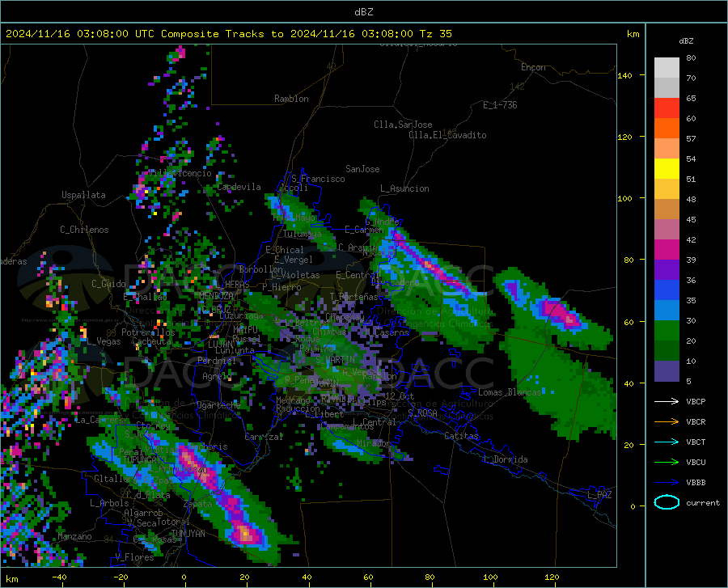Click the 'Carrizal' map label
The height and width of the screenshot is (588, 728).
[264, 437]
